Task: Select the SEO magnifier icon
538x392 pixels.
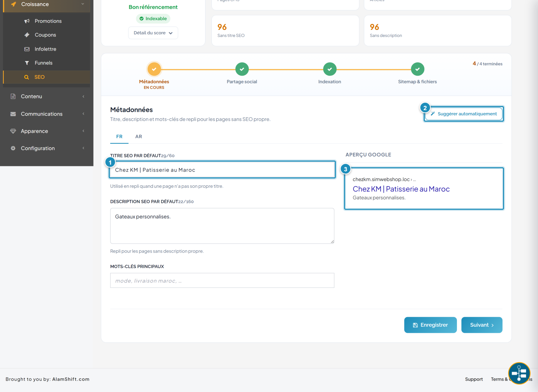Action: point(27,77)
